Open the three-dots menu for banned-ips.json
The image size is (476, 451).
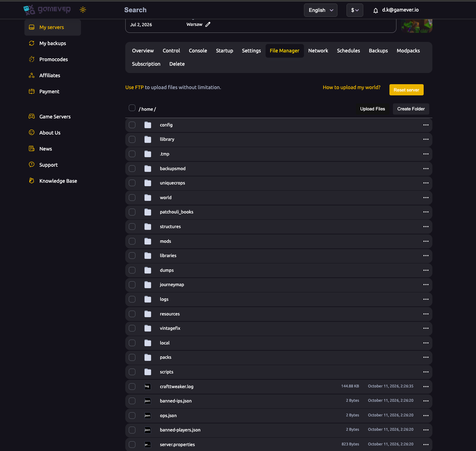[426, 401]
